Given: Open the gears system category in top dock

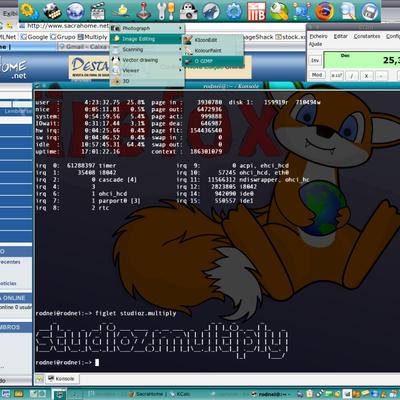Looking at the screenshot, I should coord(30,11).
